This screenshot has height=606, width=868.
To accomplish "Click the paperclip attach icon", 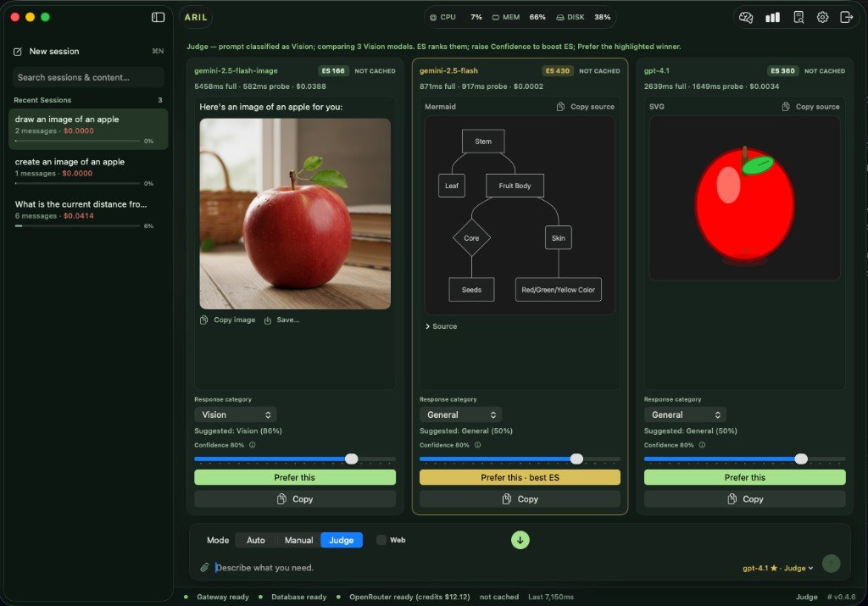I will [204, 567].
